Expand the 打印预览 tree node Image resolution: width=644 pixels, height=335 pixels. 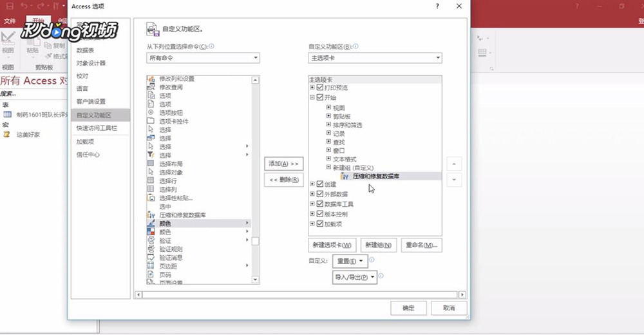(x=312, y=87)
